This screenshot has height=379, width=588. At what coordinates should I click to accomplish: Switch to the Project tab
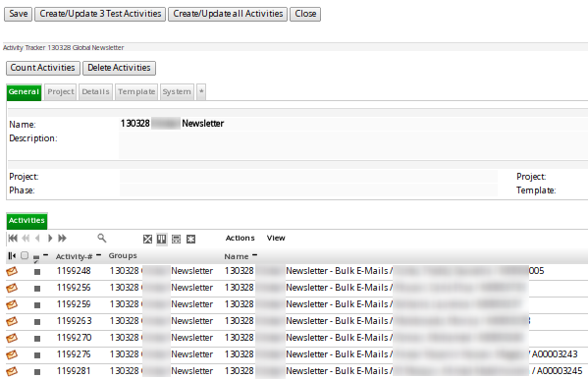[61, 92]
